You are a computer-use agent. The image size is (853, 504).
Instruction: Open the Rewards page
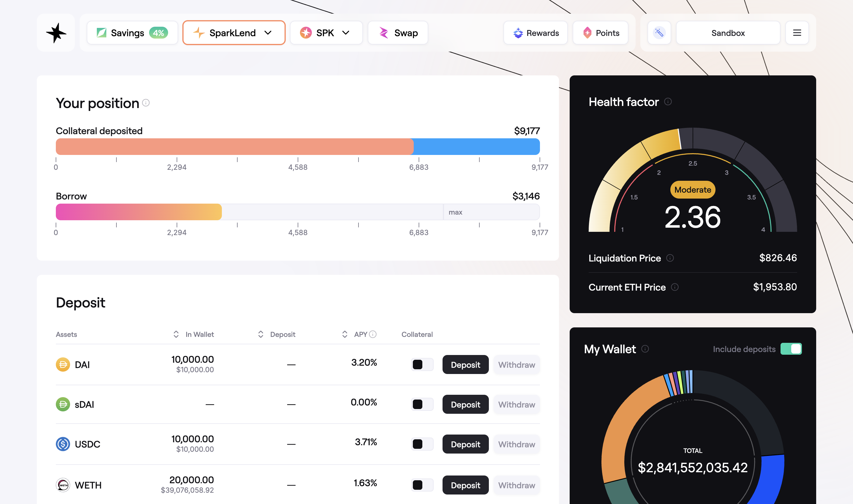pos(535,33)
